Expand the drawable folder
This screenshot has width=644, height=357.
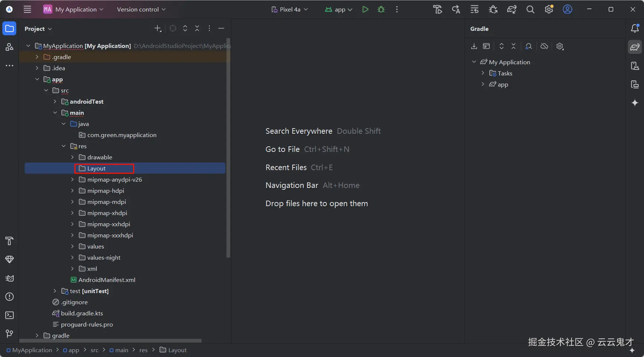tap(73, 157)
